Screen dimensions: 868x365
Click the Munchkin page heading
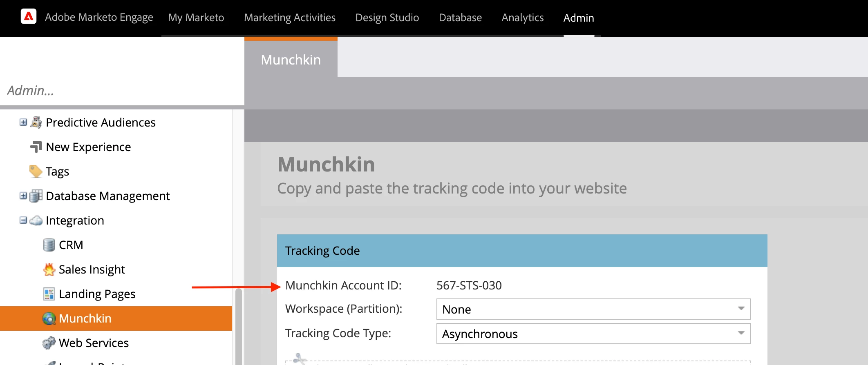(326, 164)
